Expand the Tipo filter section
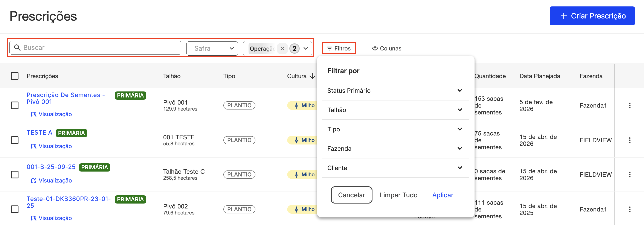Viewport: 644px width, 225px height. click(x=395, y=129)
